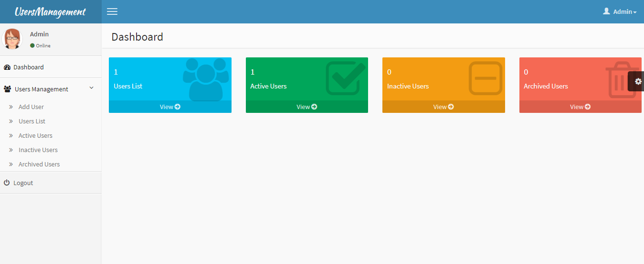This screenshot has width=644, height=264.
Task: Open Archived Users sidebar item
Action: pyautogui.click(x=39, y=164)
